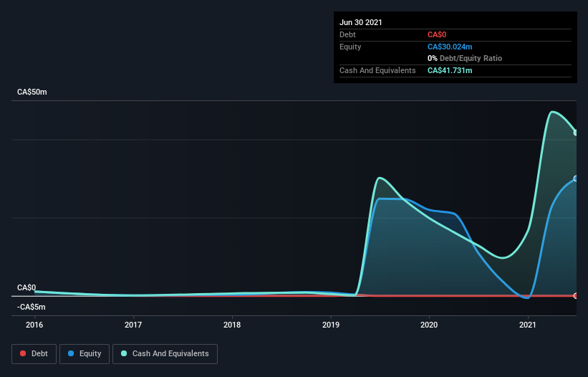The height and width of the screenshot is (377, 588).
Task: Click the Debt row label in tooltip
Action: point(347,34)
